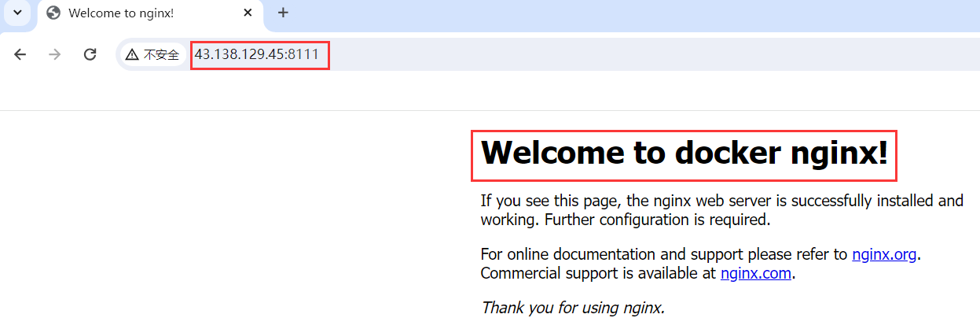Click the paragraph beginning 'If you see this page'

point(721,209)
